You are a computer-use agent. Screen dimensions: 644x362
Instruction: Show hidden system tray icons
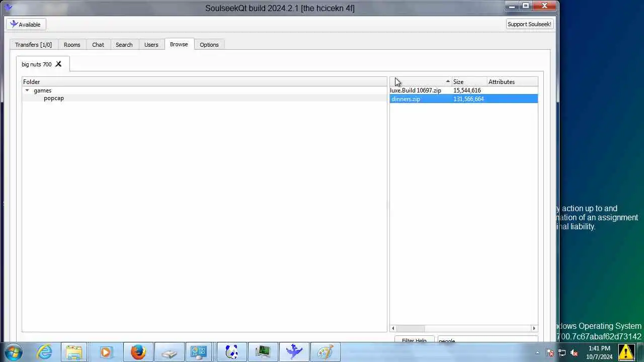[537, 352]
